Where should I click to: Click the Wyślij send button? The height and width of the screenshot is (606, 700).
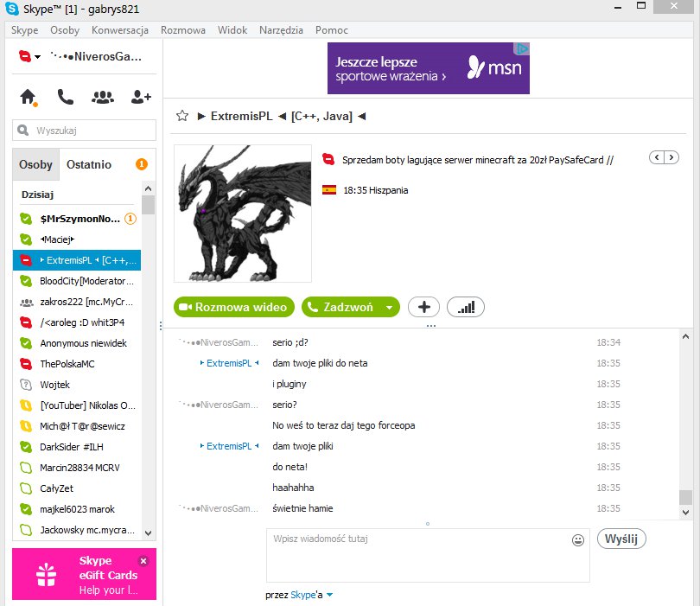tap(621, 539)
